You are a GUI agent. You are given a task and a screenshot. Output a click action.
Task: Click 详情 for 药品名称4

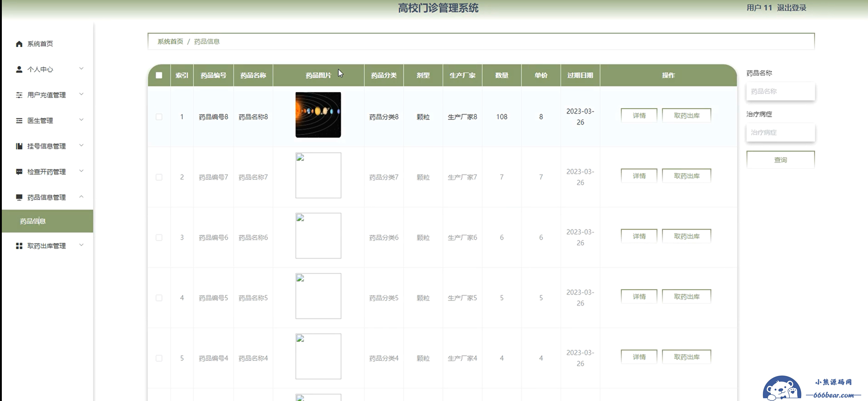(639, 357)
